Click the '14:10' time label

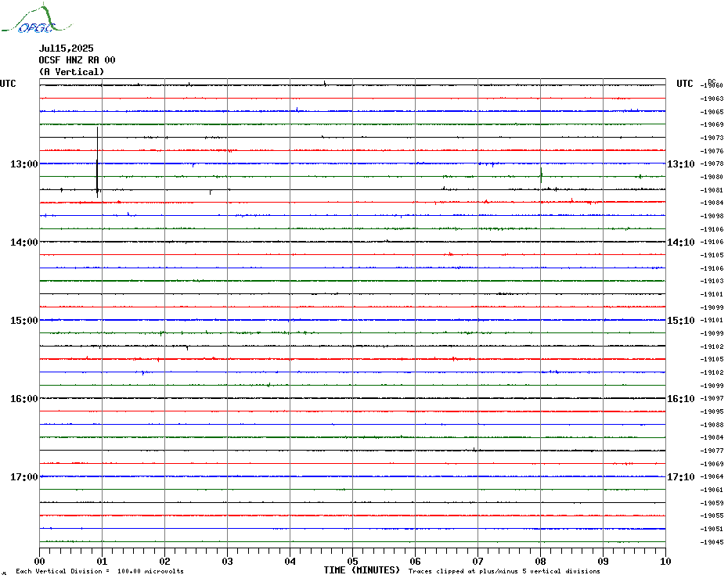click(681, 242)
